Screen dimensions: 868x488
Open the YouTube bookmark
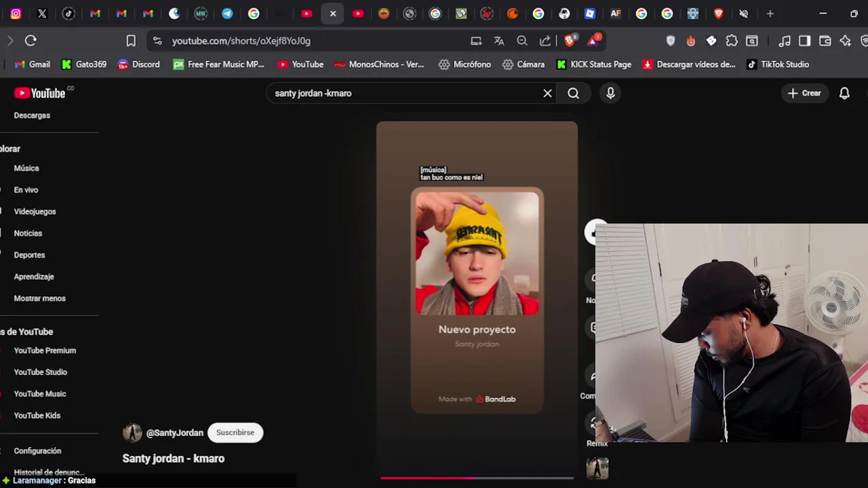point(300,64)
